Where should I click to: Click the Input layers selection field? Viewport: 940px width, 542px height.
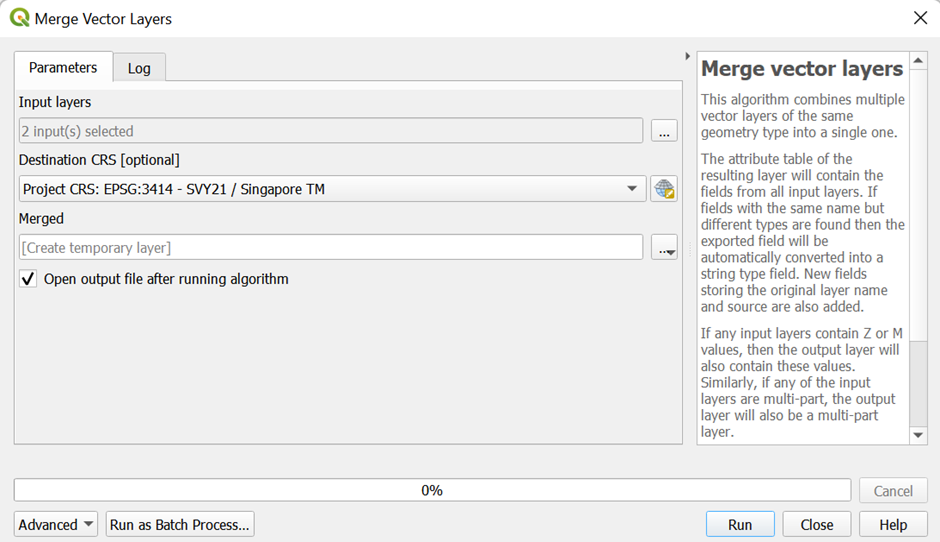tap(330, 131)
